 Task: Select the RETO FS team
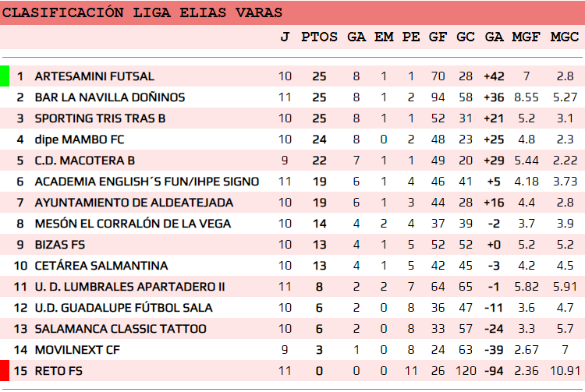coord(59,371)
